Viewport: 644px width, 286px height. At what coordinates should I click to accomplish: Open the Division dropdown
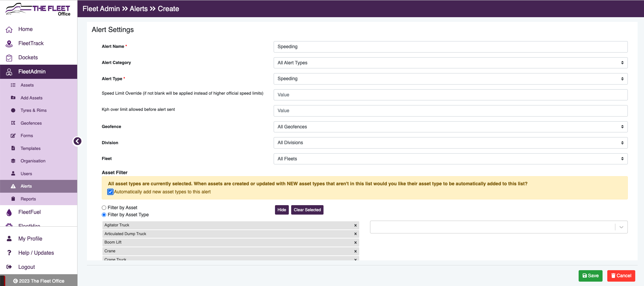[x=450, y=143]
